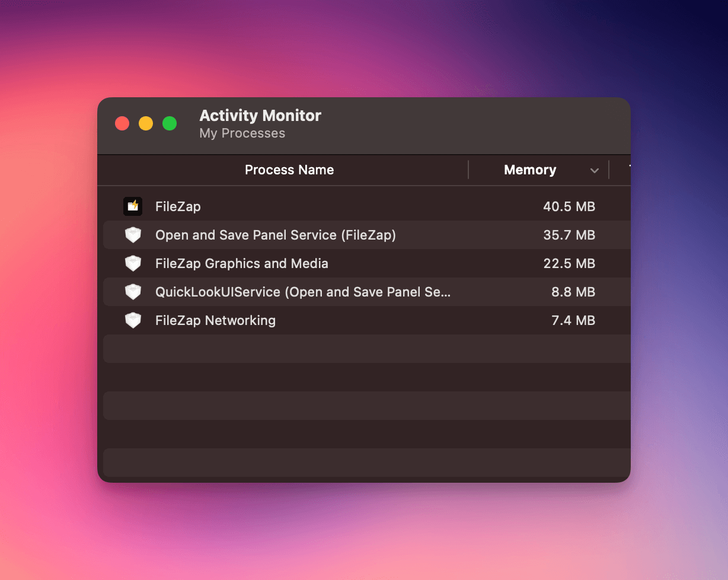The height and width of the screenshot is (580, 728).
Task: Click the Activity Monitor window title
Action: 260,116
